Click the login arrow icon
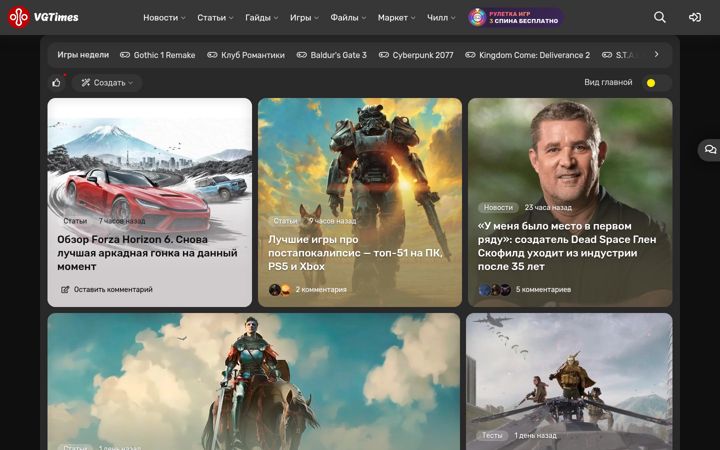 click(695, 17)
